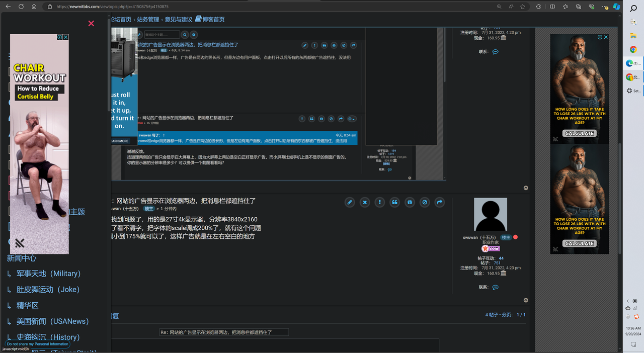Toggle split screen view
This screenshot has height=353, width=644.
point(552,7)
